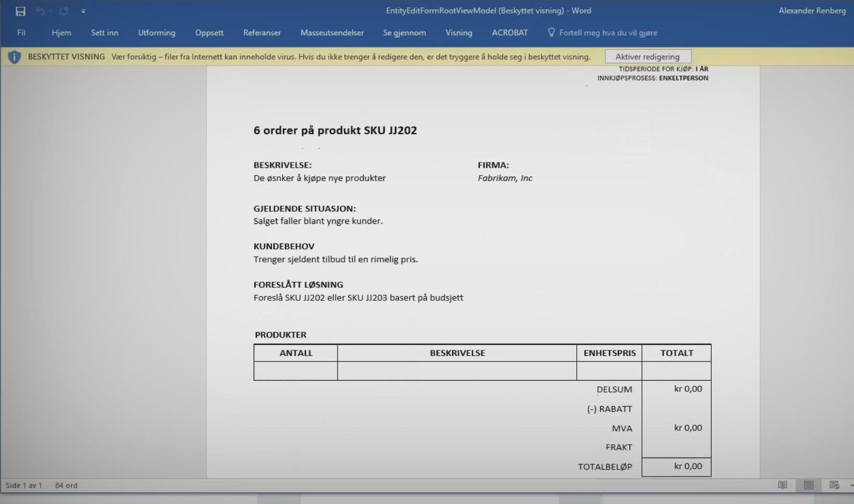Click the Save icon in the title bar
The width and height of the screenshot is (854, 504).
coord(20,11)
